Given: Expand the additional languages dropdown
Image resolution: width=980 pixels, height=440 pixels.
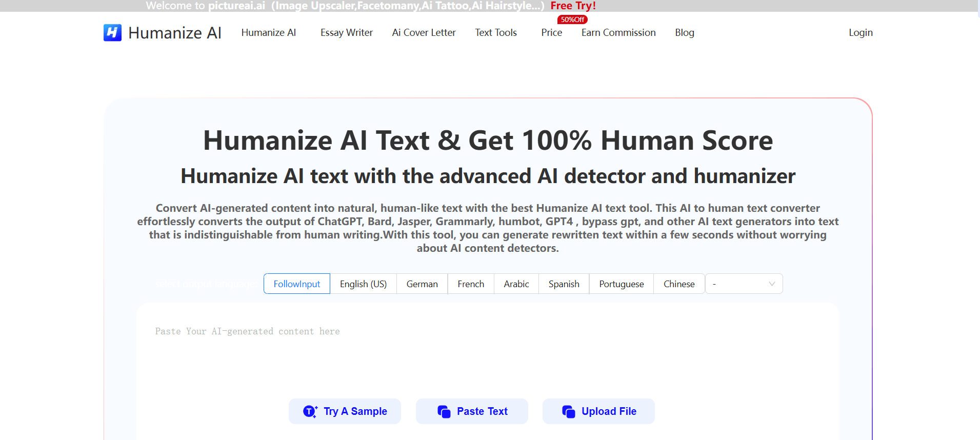Looking at the screenshot, I should pyautogui.click(x=744, y=284).
